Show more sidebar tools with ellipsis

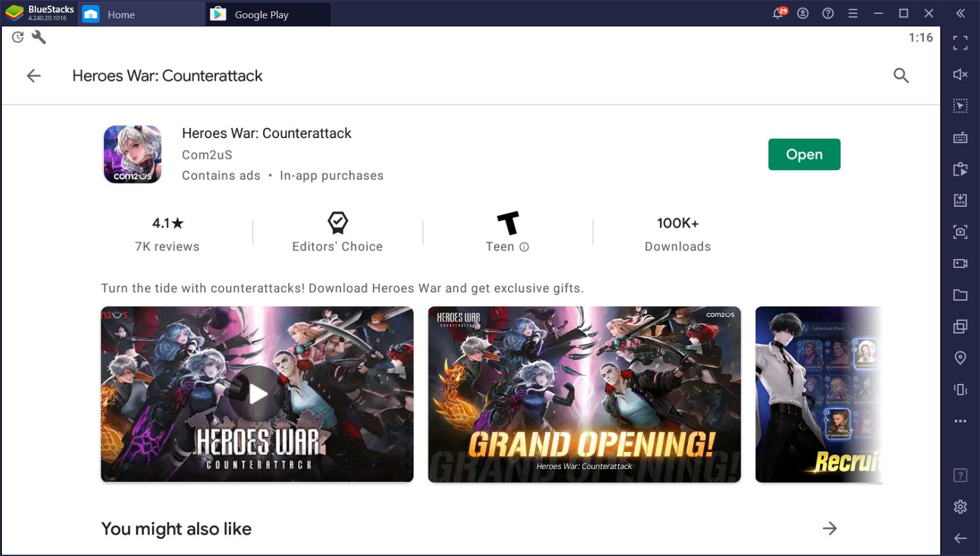pyautogui.click(x=960, y=421)
